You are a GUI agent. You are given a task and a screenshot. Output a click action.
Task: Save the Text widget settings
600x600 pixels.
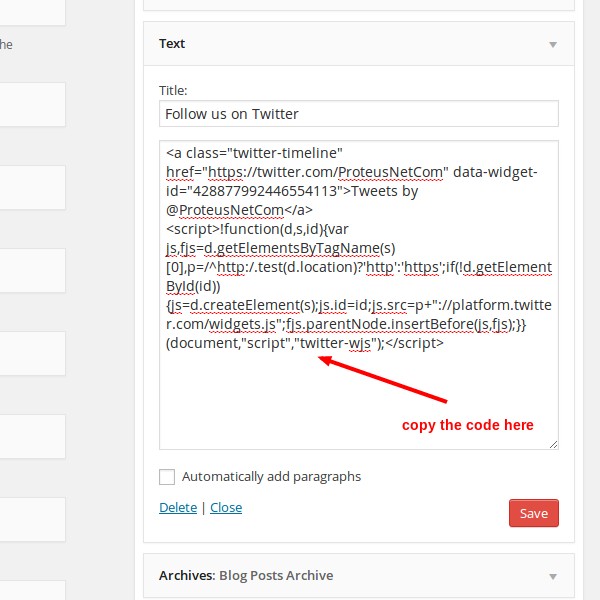click(x=533, y=513)
